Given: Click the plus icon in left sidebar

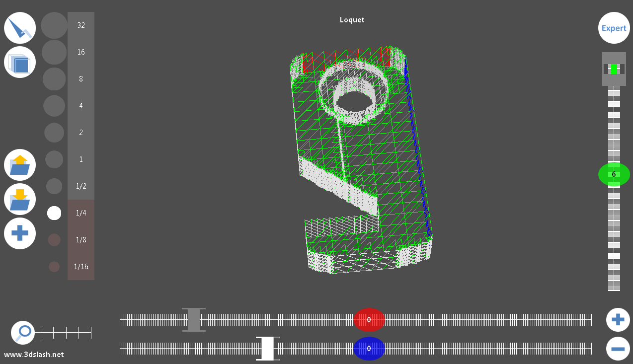Looking at the screenshot, I should 20,233.
